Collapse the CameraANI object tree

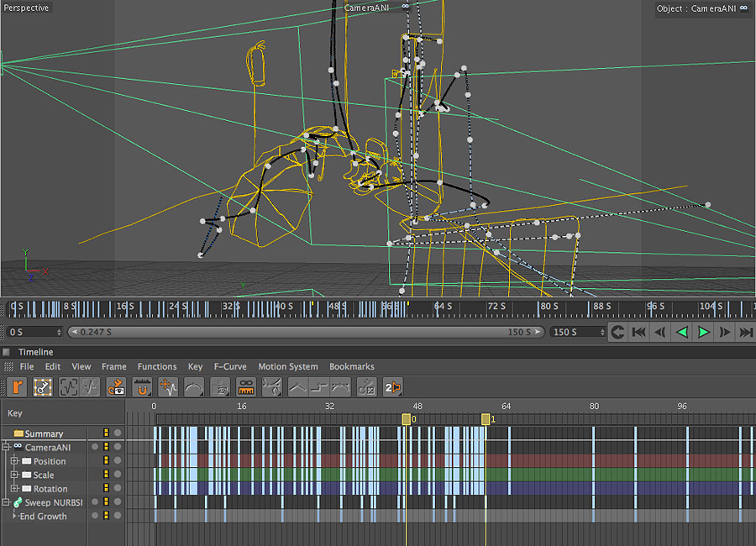click(x=6, y=448)
